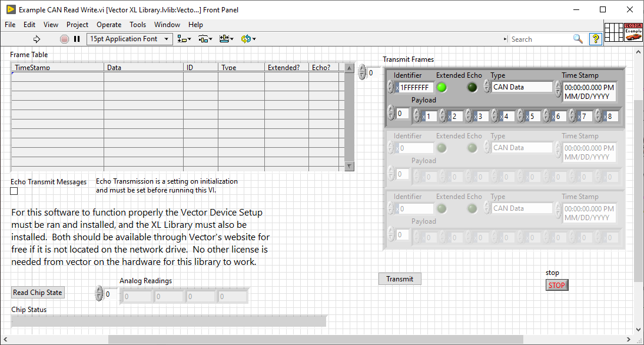Click the Run arrow button
Viewport: 644px width, 345px height.
click(x=36, y=39)
